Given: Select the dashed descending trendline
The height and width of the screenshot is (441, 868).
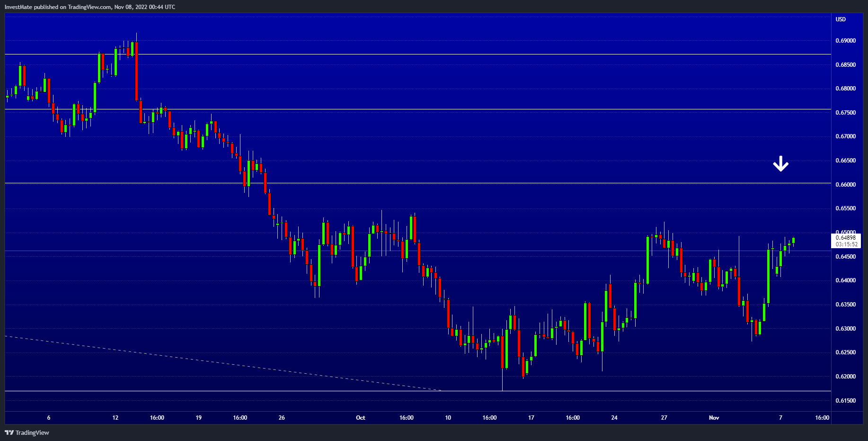Looking at the screenshot, I should pyautogui.click(x=222, y=363).
